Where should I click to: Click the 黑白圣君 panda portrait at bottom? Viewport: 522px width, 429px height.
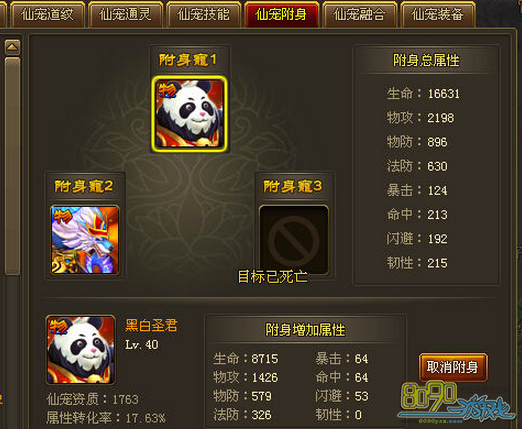81,350
